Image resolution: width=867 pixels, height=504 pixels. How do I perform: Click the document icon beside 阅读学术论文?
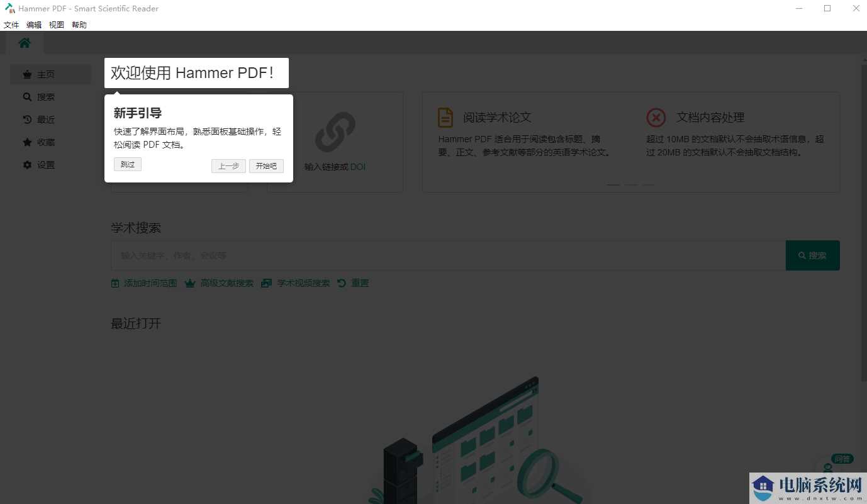tap(445, 118)
